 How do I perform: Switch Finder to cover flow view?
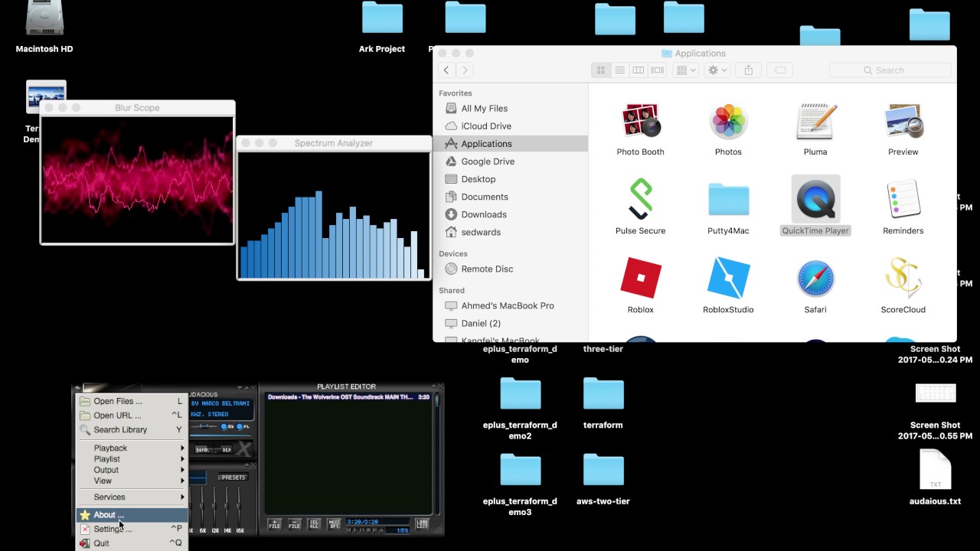pyautogui.click(x=657, y=70)
